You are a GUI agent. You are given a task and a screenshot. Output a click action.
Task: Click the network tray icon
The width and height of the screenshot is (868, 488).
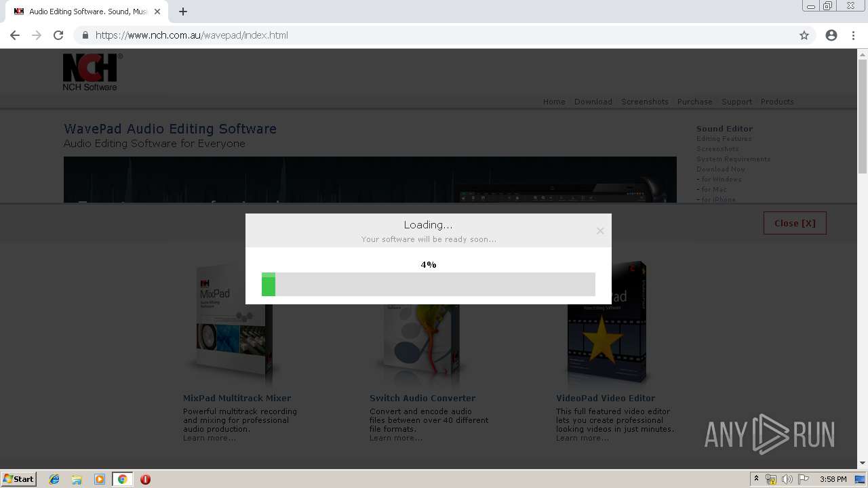point(771,479)
